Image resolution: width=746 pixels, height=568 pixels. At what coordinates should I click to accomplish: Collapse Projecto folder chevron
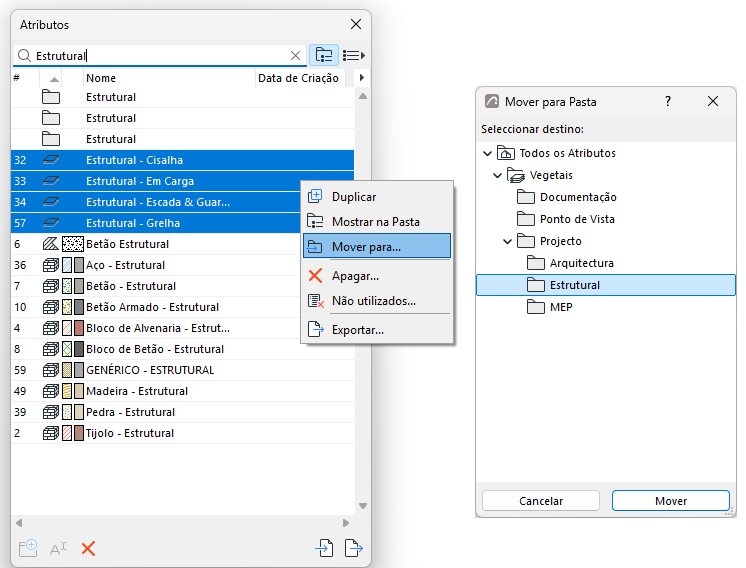pos(507,241)
